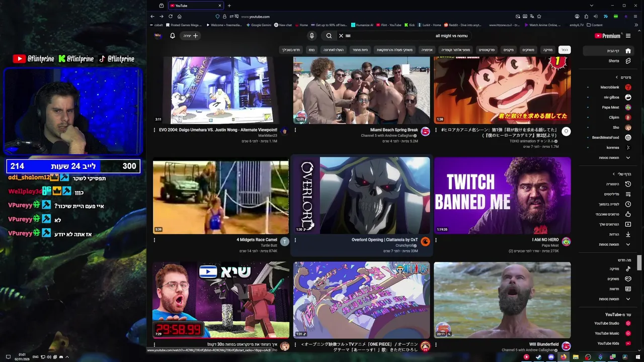Select the 'הכל' (All) filter chip
The width and height of the screenshot is (644, 362).
(x=565, y=50)
